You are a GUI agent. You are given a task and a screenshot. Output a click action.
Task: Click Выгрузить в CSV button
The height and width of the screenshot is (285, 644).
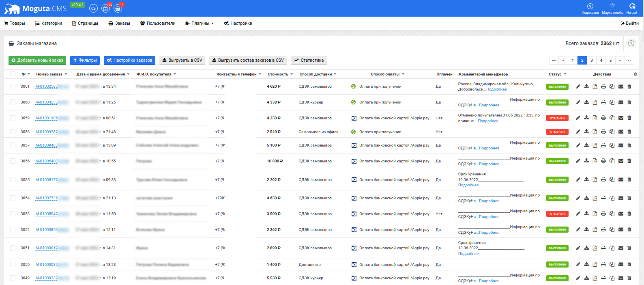[182, 60]
